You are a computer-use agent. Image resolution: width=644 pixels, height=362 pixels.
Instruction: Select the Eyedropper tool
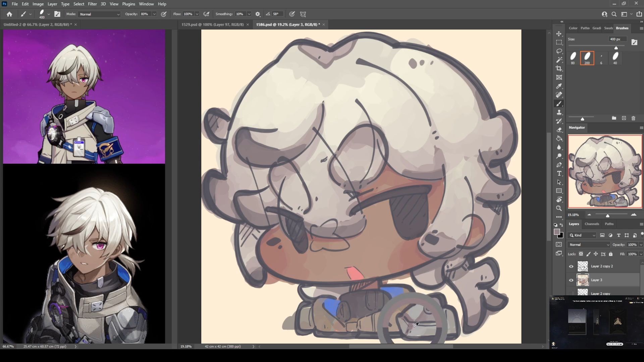tap(559, 86)
